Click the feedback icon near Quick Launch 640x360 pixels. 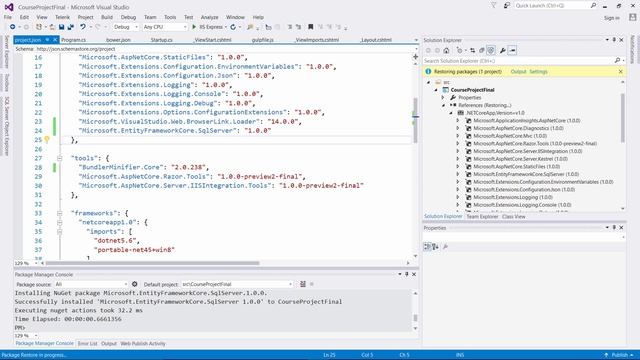click(507, 6)
